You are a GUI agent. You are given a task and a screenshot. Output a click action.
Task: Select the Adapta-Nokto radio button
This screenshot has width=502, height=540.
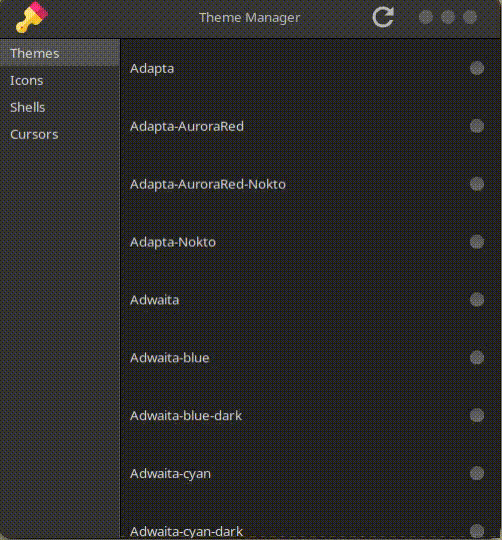tap(477, 242)
